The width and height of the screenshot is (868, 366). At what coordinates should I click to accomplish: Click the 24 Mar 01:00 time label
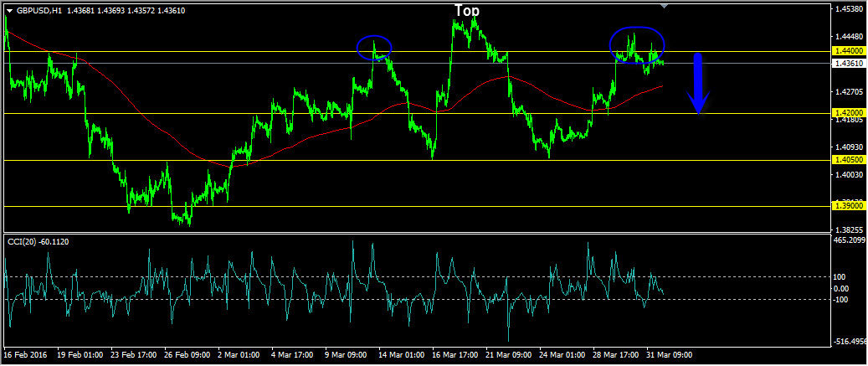[562, 354]
